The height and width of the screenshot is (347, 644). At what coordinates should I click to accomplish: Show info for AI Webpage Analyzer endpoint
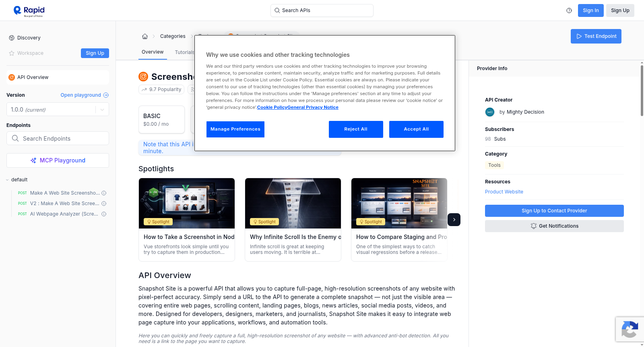[104, 214]
